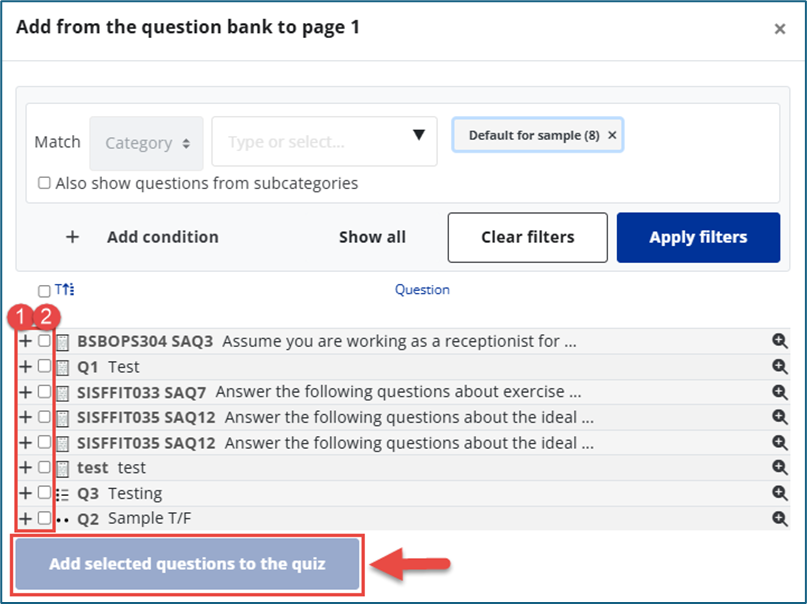
Task: Expand the 'Type or select...' dropdown arrow
Action: [419, 136]
